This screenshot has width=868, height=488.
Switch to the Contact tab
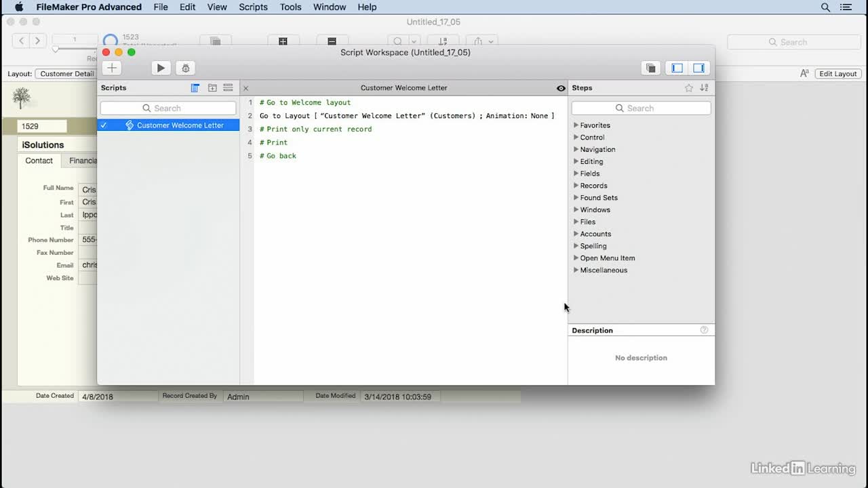click(x=39, y=161)
